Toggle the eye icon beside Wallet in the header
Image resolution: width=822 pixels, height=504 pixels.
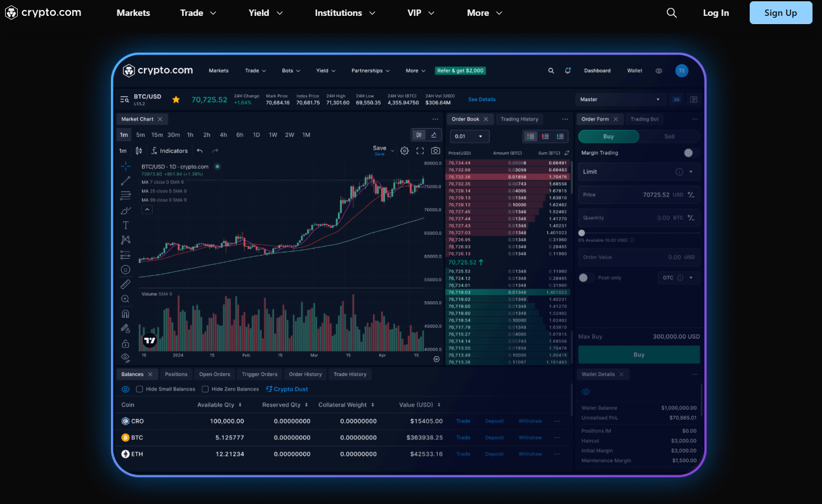(659, 70)
